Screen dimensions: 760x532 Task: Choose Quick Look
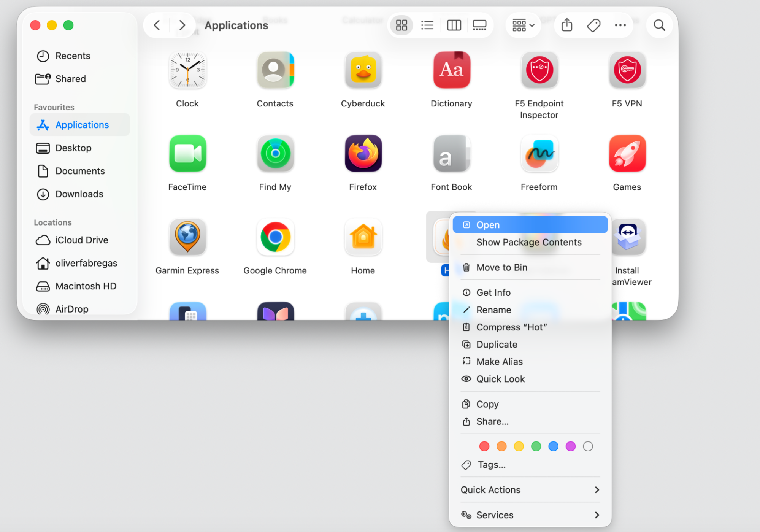530,379
